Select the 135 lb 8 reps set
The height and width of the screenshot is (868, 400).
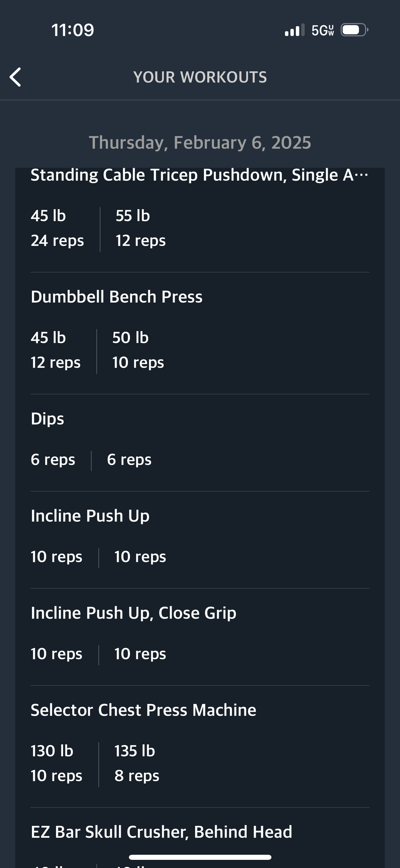137,763
